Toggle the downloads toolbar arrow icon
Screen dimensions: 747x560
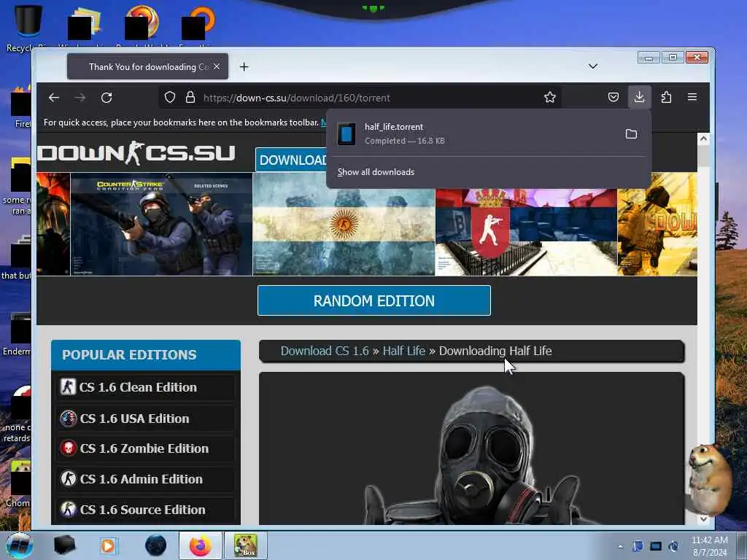pos(639,97)
